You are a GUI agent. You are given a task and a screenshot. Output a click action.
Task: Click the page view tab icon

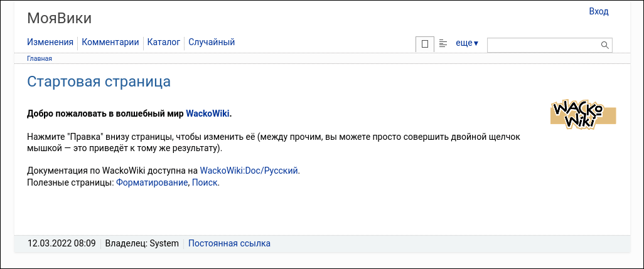(x=425, y=44)
